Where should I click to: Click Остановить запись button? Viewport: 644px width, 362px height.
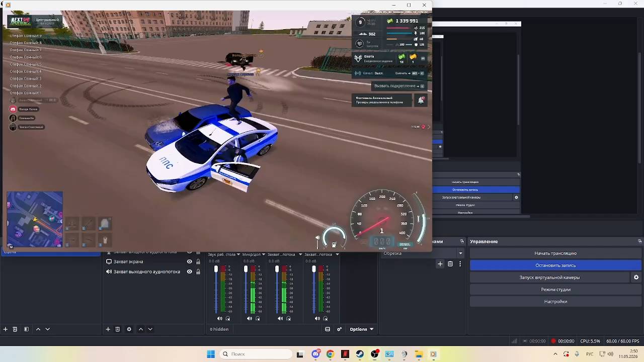(555, 265)
